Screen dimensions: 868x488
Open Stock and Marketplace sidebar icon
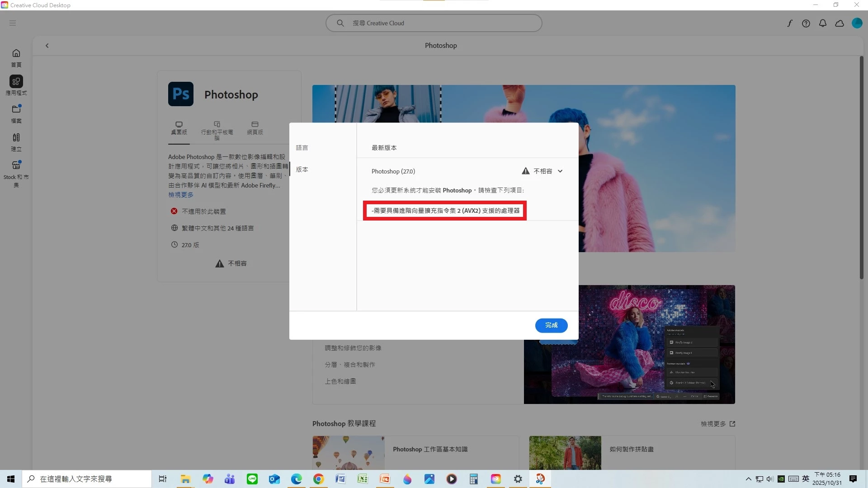click(16, 165)
